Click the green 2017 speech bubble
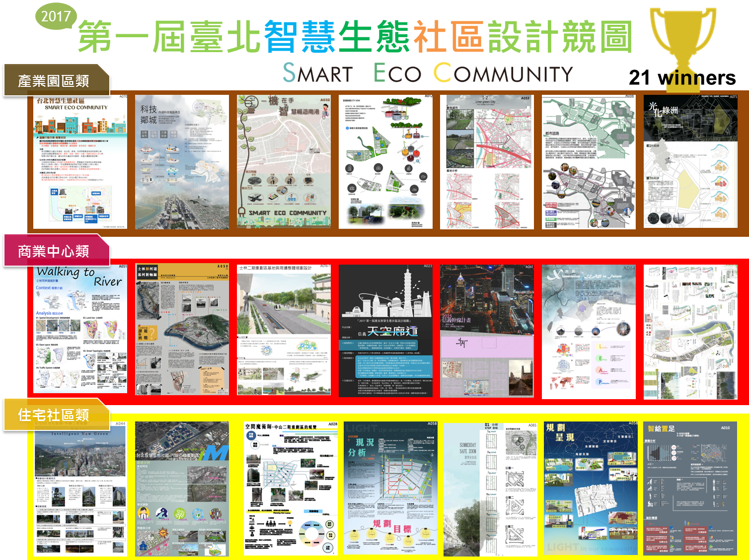Image resolution: width=749 pixels, height=560 pixels. point(56,16)
